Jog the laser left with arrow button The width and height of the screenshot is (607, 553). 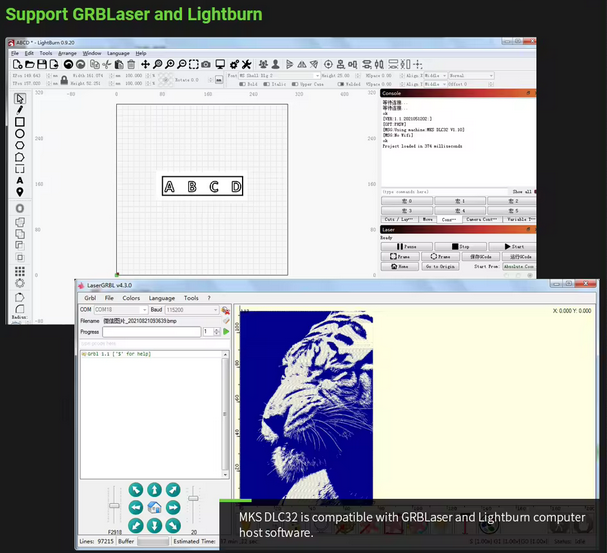coord(137,507)
